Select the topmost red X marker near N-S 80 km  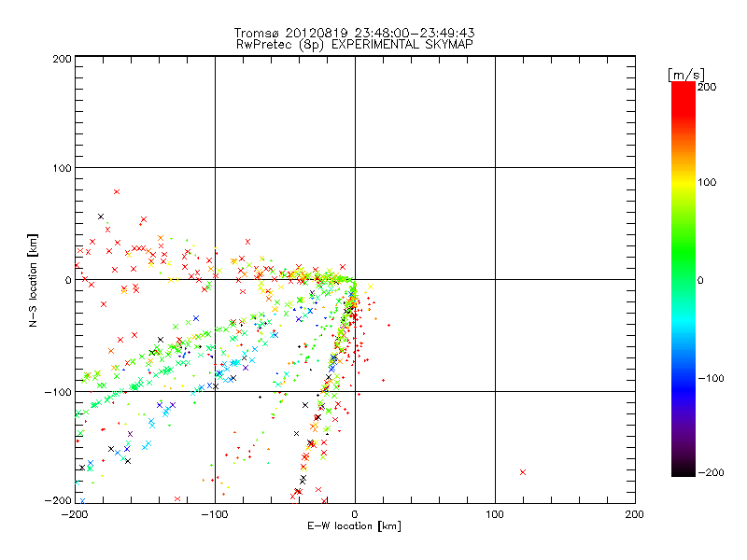pyautogui.click(x=117, y=192)
